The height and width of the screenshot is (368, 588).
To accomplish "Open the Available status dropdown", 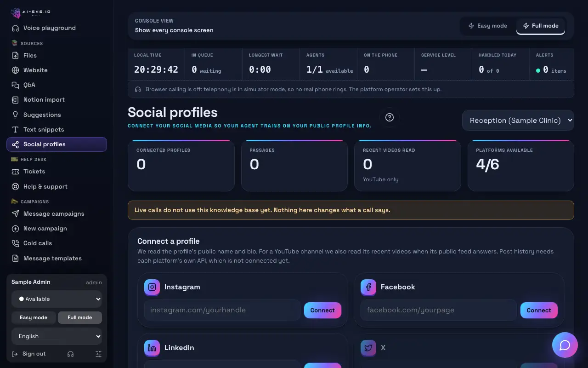I will click(x=57, y=299).
